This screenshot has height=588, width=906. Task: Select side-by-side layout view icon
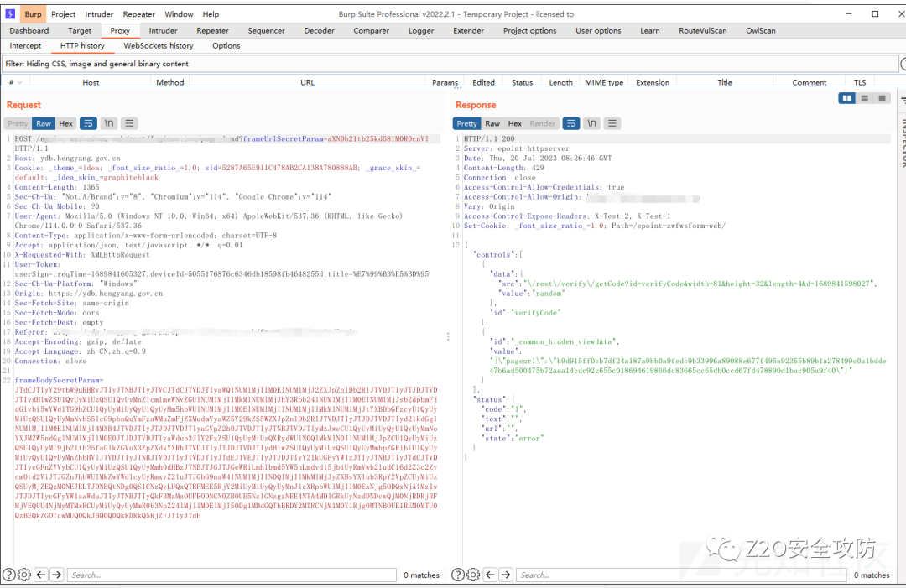pyautogui.click(x=847, y=98)
